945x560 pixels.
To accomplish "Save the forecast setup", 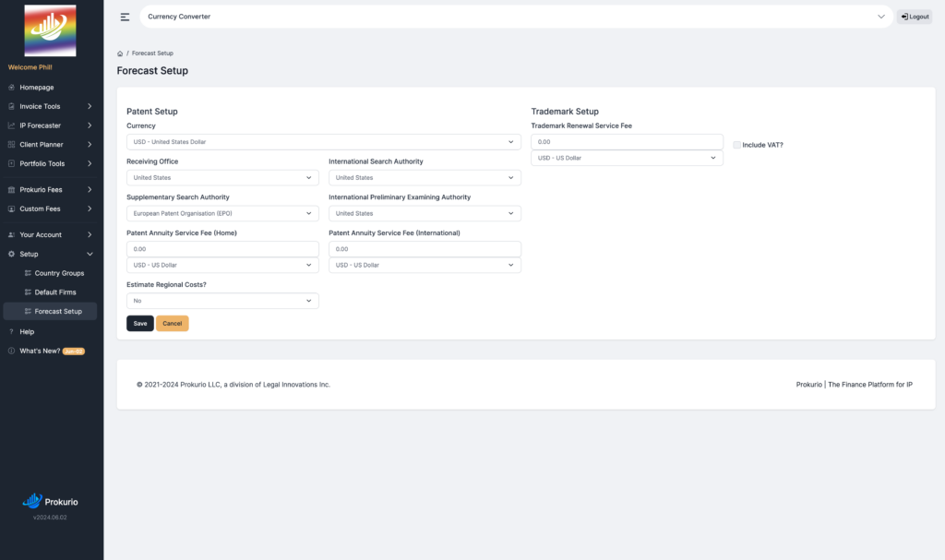I will [140, 324].
